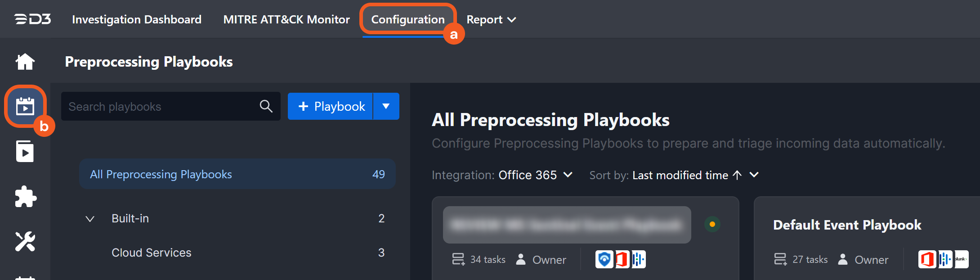Click the blue shield integration icon

click(x=604, y=259)
